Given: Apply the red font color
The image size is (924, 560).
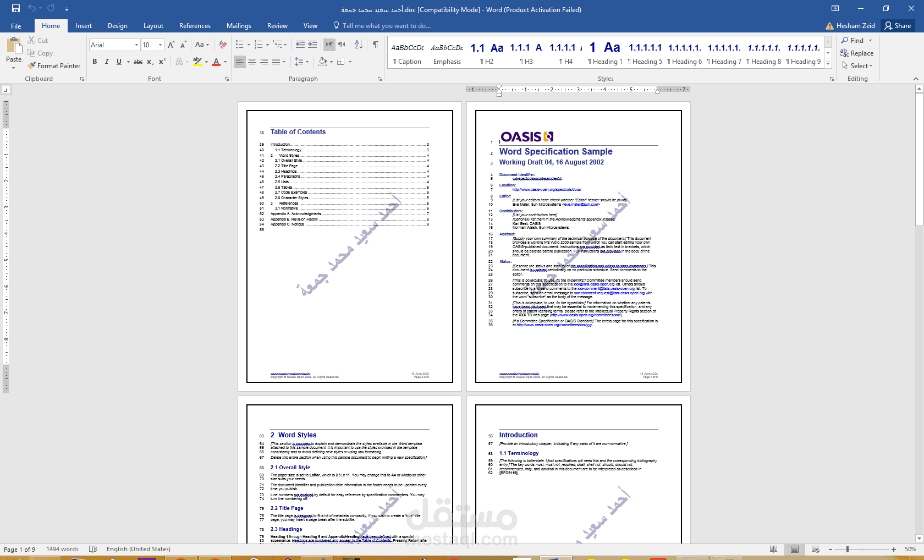Looking at the screenshot, I should click(216, 62).
